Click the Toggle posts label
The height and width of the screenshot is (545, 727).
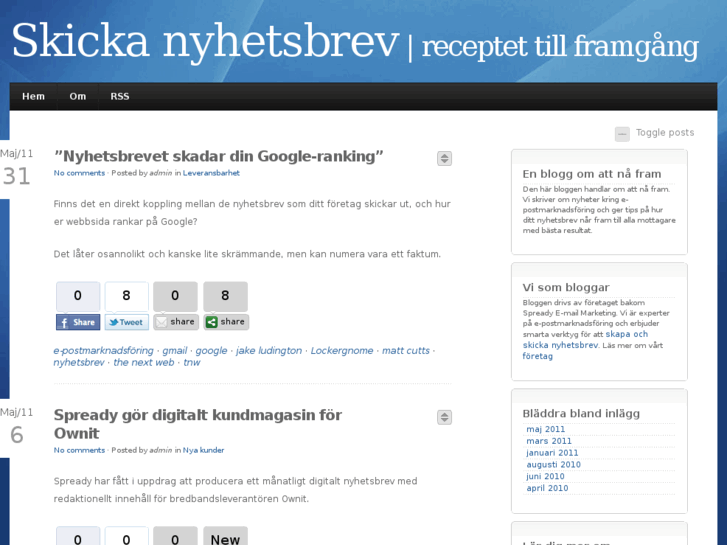[x=665, y=133]
